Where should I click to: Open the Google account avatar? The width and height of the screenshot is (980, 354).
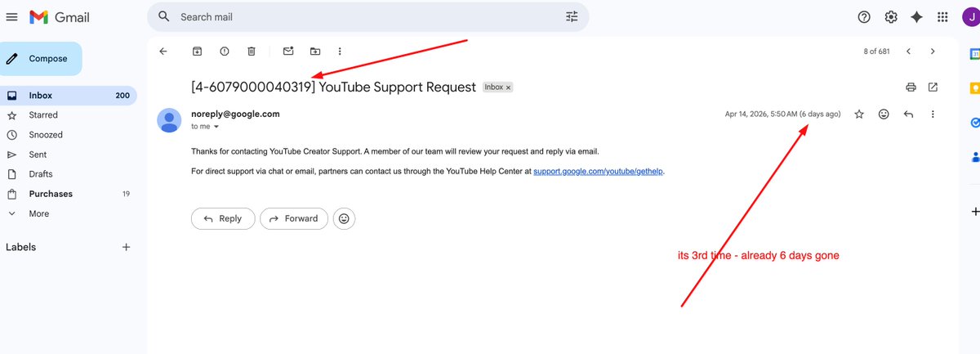[972, 17]
